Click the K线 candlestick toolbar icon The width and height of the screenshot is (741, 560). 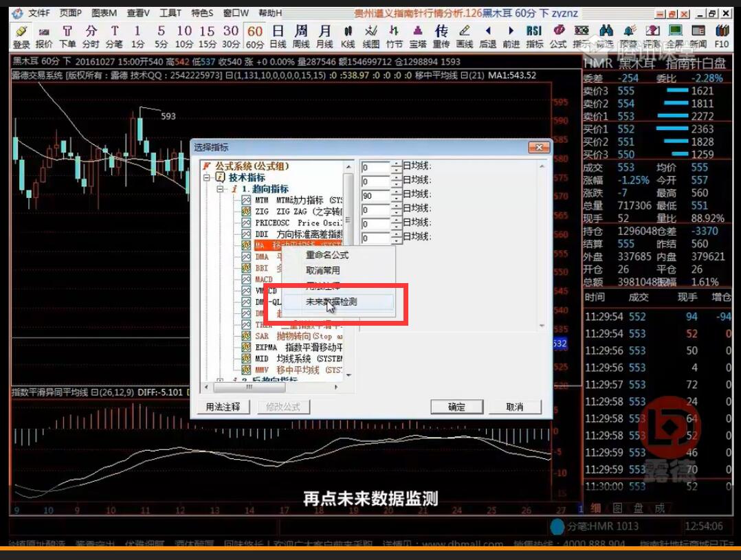[348, 36]
